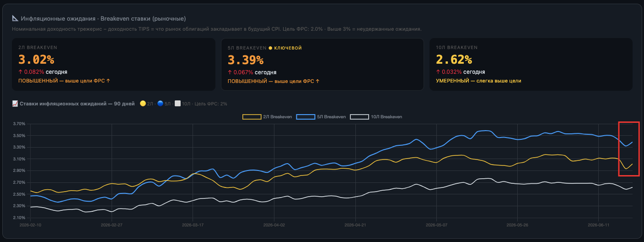Click the blue 5Л circle in the subtitle
Image resolution: width=644 pixels, height=242 pixels.
click(161, 104)
